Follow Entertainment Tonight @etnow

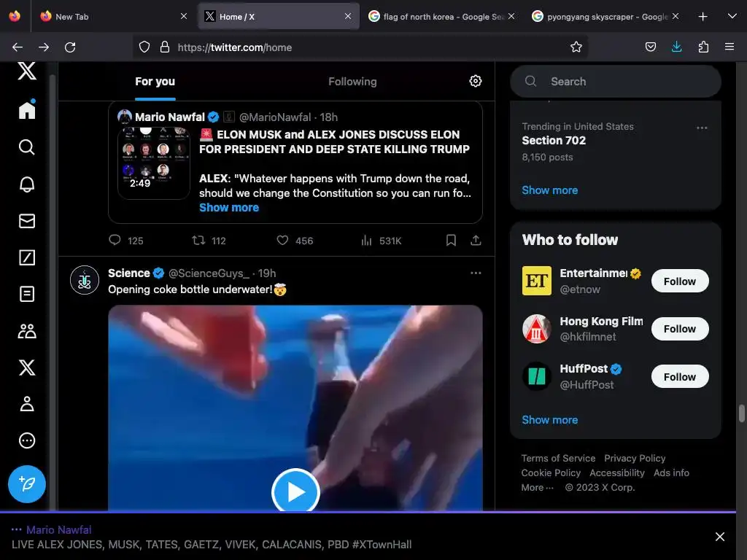(x=680, y=281)
